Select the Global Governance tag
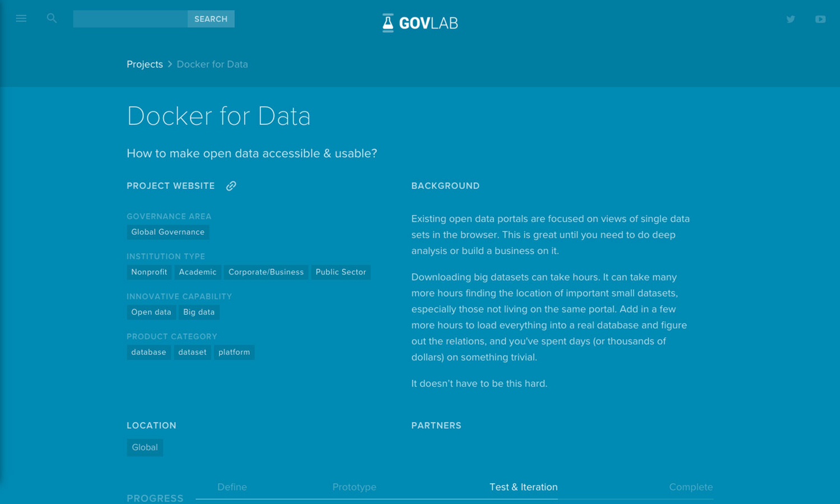Image resolution: width=840 pixels, height=504 pixels. [x=168, y=232]
